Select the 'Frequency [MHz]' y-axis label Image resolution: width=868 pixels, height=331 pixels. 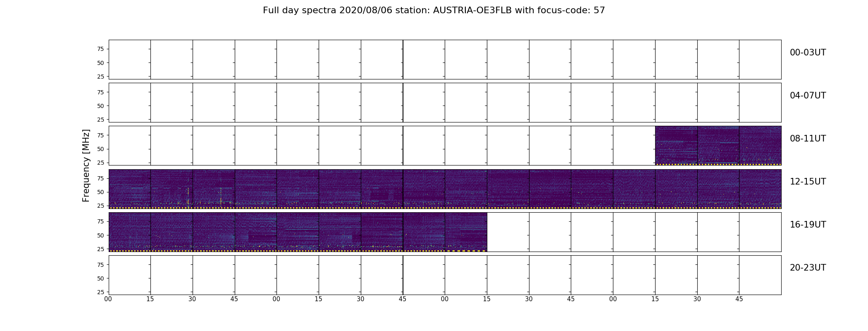[x=86, y=165]
